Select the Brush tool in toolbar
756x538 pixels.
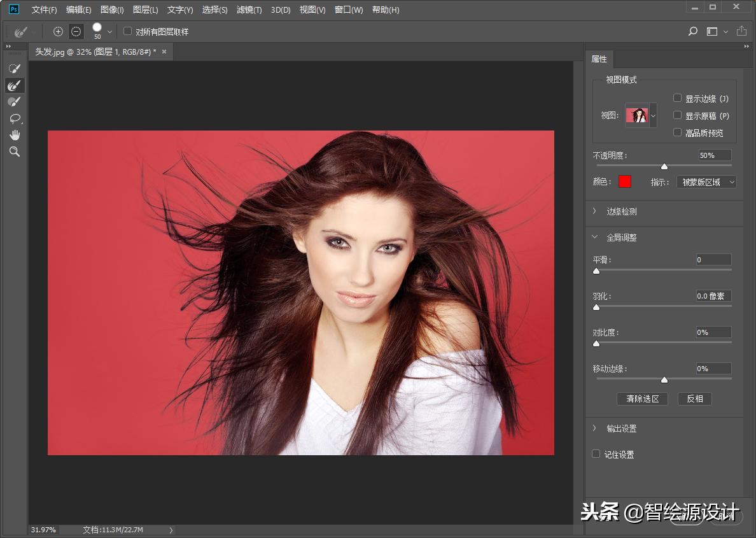point(14,102)
